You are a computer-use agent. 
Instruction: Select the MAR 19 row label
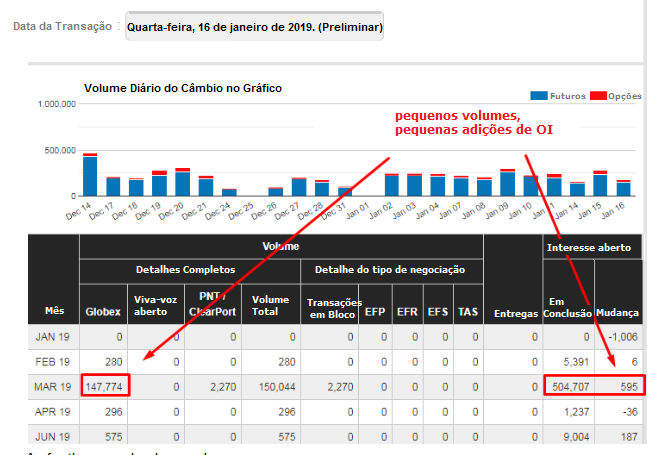tap(53, 385)
